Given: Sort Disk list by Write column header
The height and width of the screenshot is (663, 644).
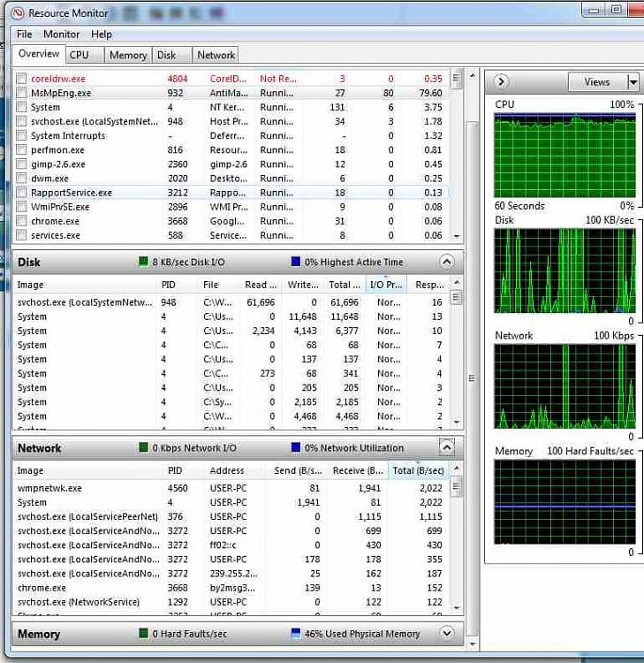Looking at the screenshot, I should 302,285.
